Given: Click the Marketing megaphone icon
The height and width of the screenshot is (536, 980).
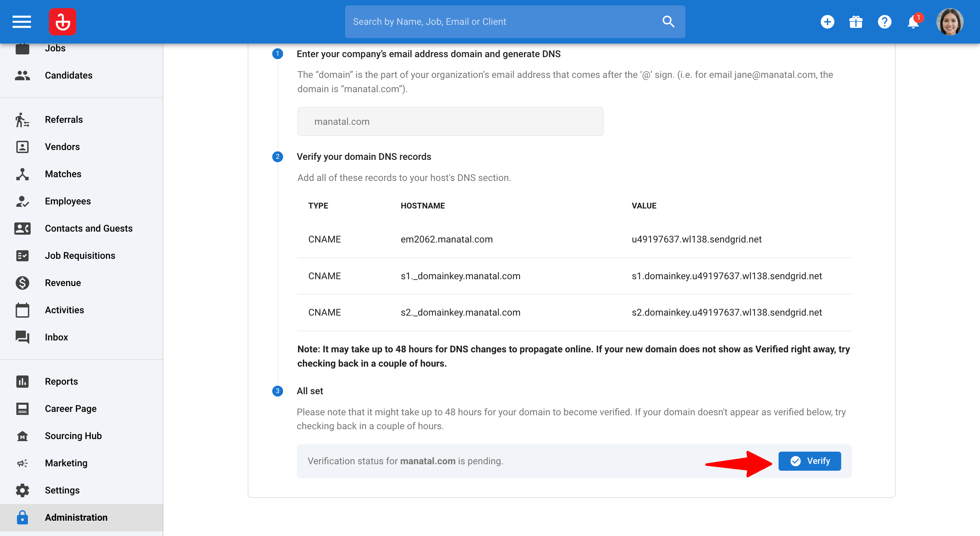Looking at the screenshot, I should click(x=22, y=463).
